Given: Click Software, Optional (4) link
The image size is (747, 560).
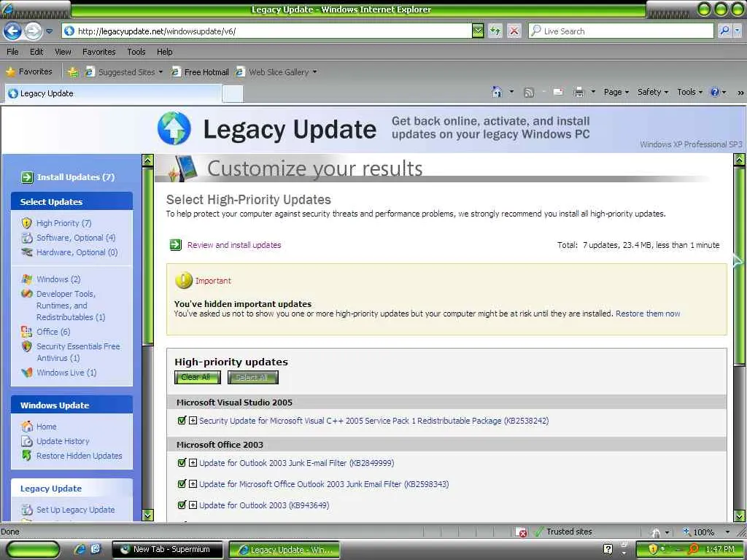Looking at the screenshot, I should coord(76,238).
